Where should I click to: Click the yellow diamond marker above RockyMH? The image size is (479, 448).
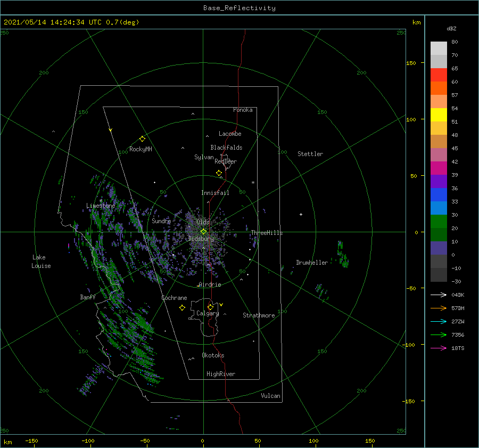click(142, 139)
